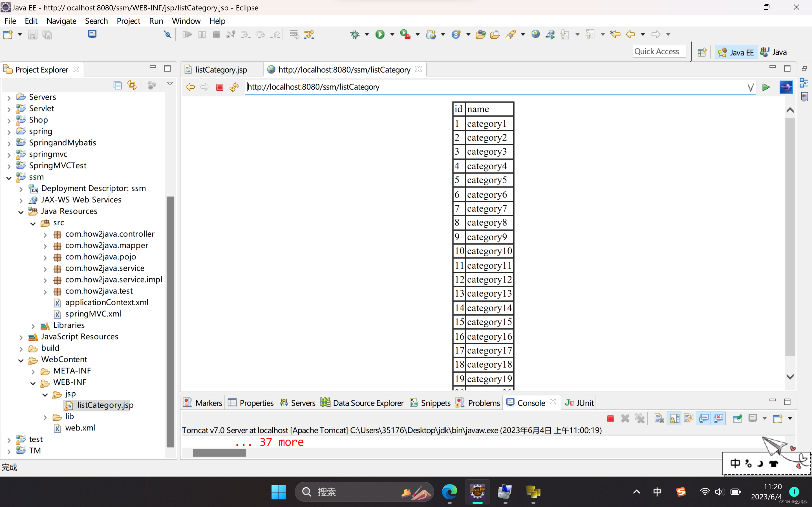This screenshot has height=507, width=812.
Task: Open springMVC.xml in the tree
Action: point(93,313)
